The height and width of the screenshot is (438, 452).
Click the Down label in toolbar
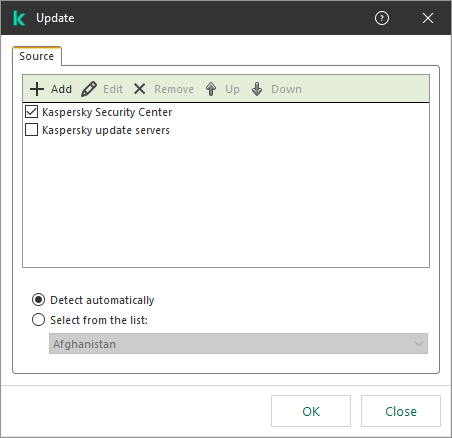click(x=286, y=89)
